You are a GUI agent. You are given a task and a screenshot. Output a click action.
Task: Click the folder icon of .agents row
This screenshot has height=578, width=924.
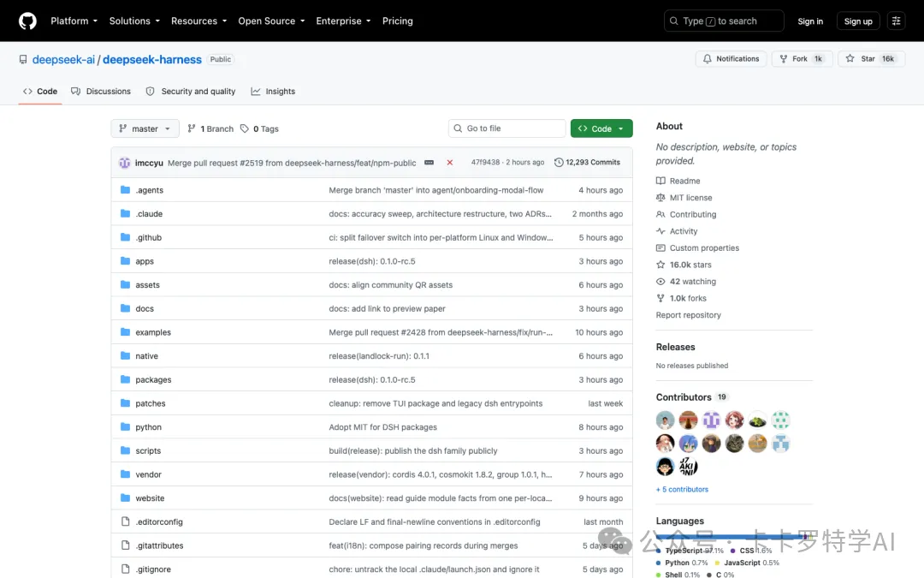click(125, 190)
